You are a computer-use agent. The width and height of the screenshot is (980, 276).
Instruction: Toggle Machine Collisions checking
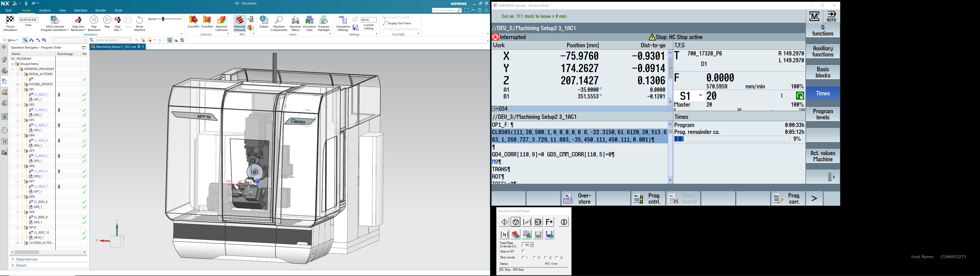[222, 23]
